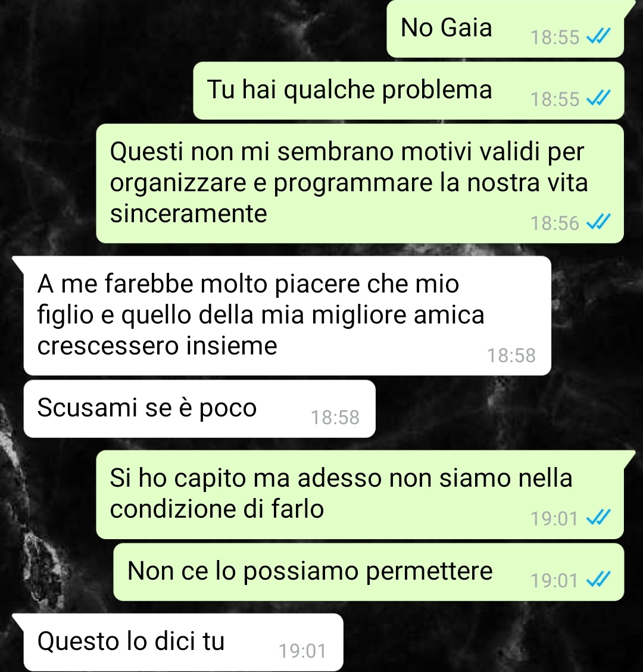Tap the 19:01 timestamp on "Questo lo dici tu"
The width and height of the screenshot is (643, 672).
302,651
